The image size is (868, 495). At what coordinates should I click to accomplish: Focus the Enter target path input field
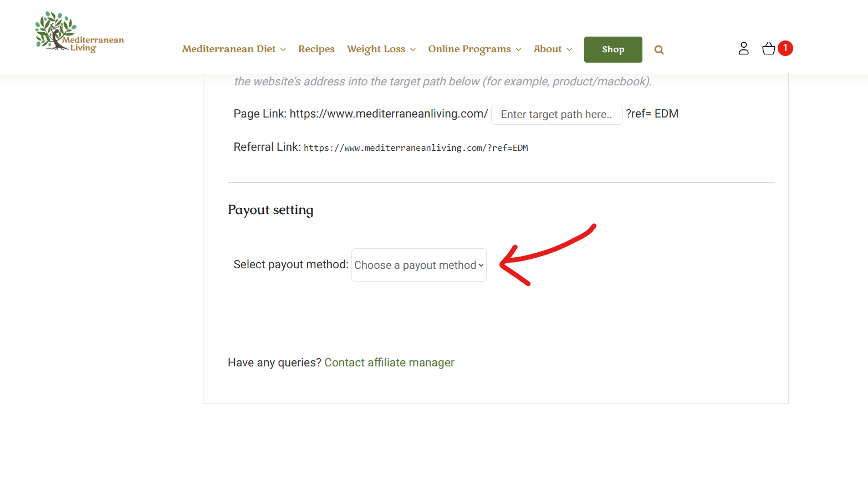point(556,115)
